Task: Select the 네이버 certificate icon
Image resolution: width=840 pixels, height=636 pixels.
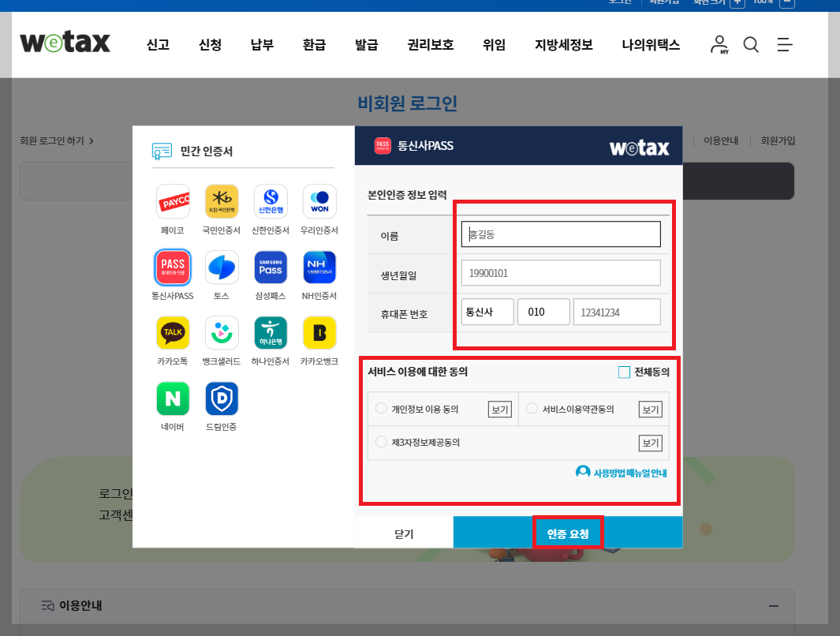Action: coord(173,398)
